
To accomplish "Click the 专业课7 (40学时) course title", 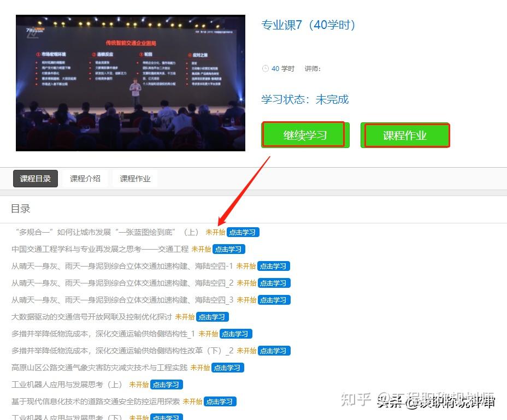I will click(308, 25).
